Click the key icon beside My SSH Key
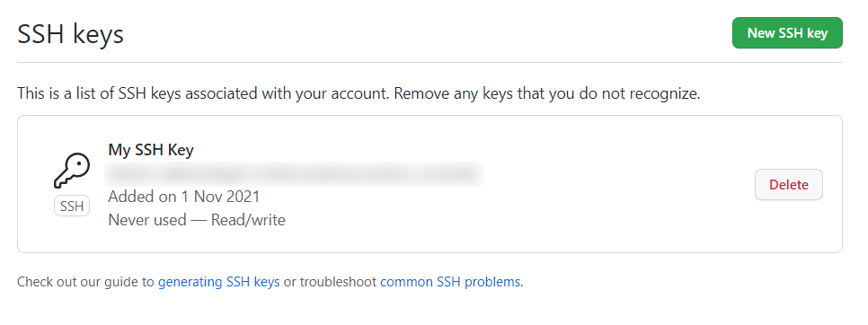Viewport: 868px width, 325px height. 71,171
